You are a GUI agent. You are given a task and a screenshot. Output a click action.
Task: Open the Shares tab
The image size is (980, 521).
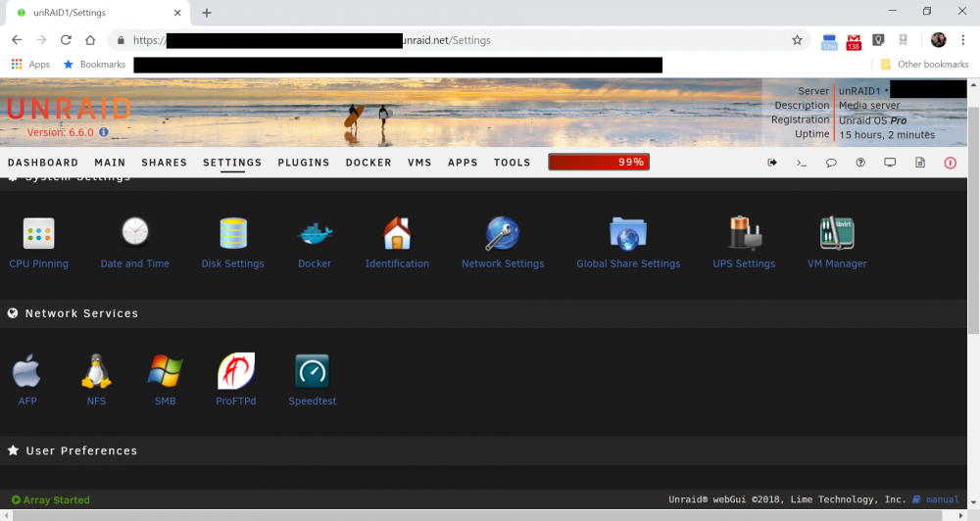click(165, 163)
